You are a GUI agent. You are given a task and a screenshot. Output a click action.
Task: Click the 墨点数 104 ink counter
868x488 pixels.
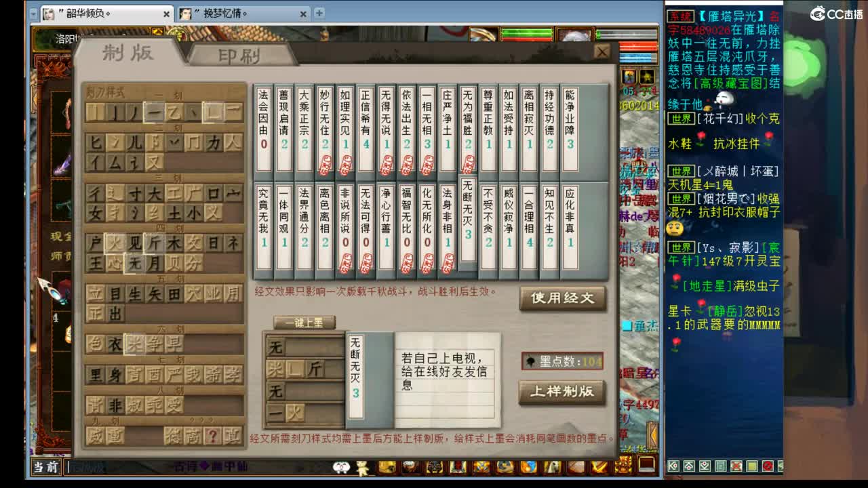[x=562, y=362]
